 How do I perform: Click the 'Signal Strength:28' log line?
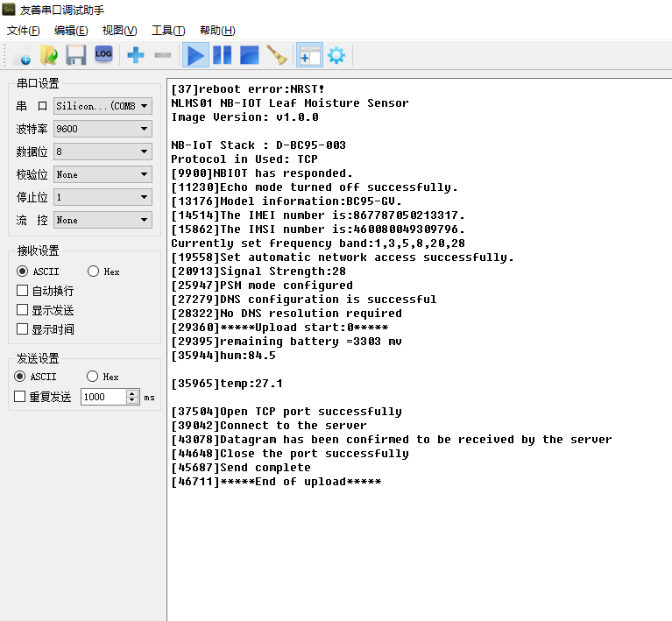(x=258, y=272)
